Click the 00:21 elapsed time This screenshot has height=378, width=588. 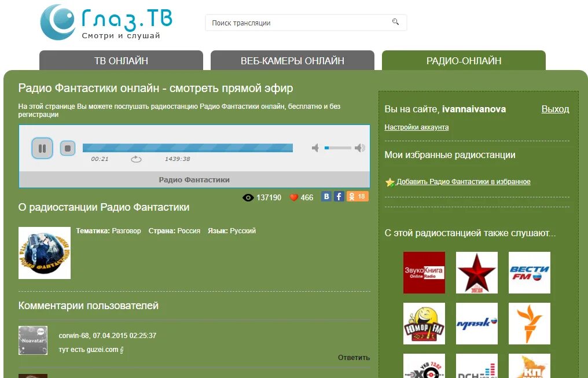(100, 159)
